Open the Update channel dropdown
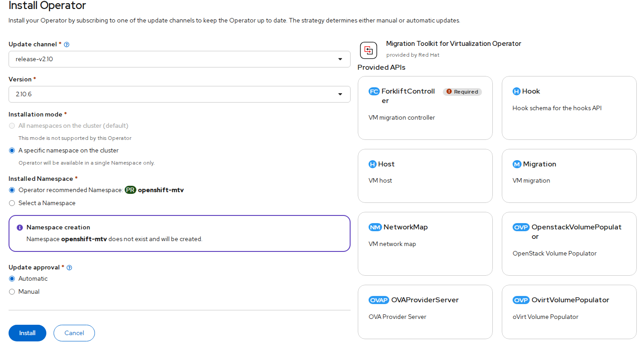This screenshot has width=644, height=345. [179, 59]
